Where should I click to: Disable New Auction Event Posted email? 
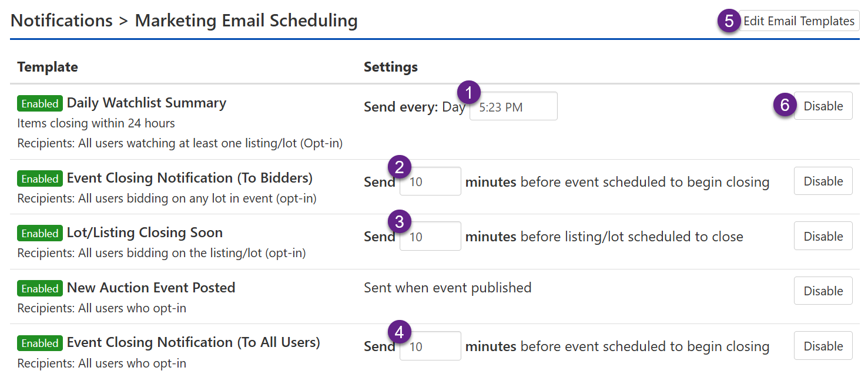(823, 291)
